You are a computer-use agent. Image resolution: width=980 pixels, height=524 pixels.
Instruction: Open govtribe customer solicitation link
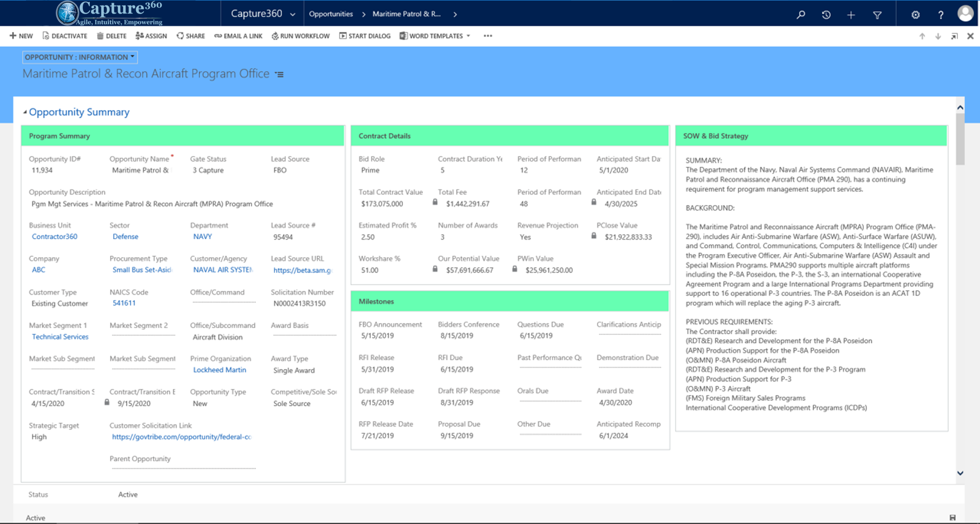coord(181,437)
